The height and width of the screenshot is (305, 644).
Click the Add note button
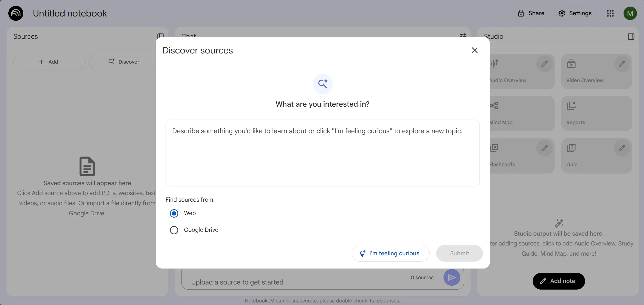558,281
